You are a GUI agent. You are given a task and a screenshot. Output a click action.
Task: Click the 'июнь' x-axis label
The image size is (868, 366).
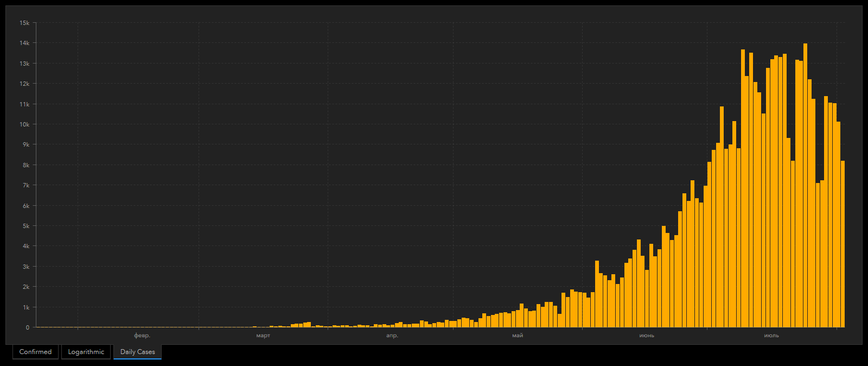[x=647, y=336]
